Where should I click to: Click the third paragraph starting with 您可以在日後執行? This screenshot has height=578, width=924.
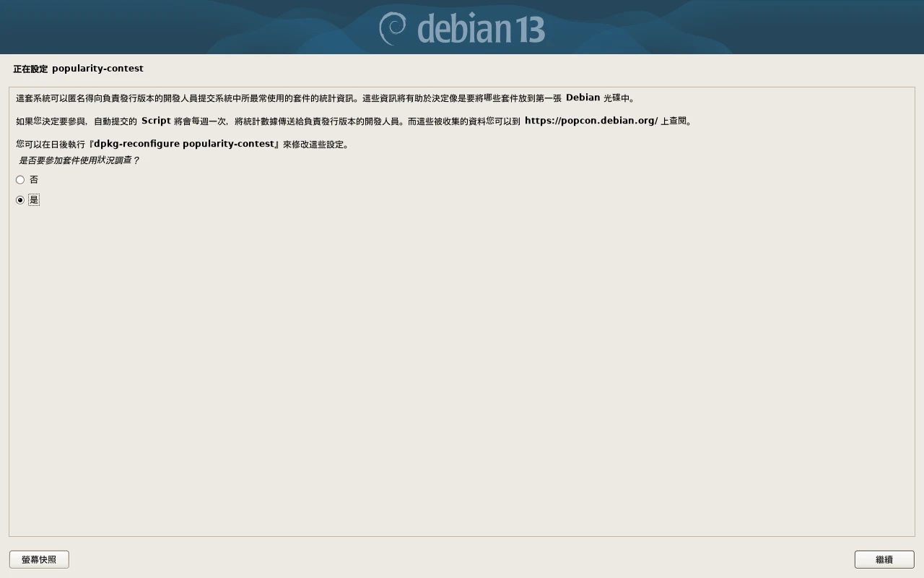point(183,144)
